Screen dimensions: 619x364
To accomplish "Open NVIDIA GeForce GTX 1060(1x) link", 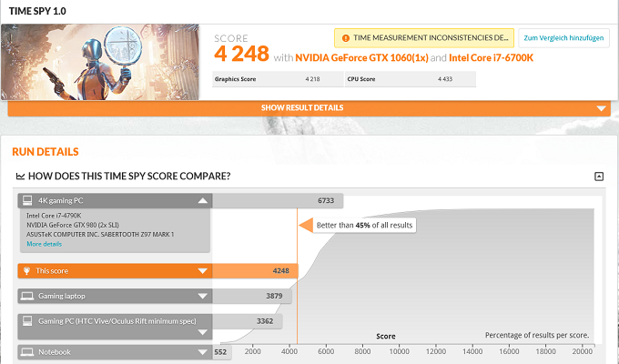I will 361,57.
